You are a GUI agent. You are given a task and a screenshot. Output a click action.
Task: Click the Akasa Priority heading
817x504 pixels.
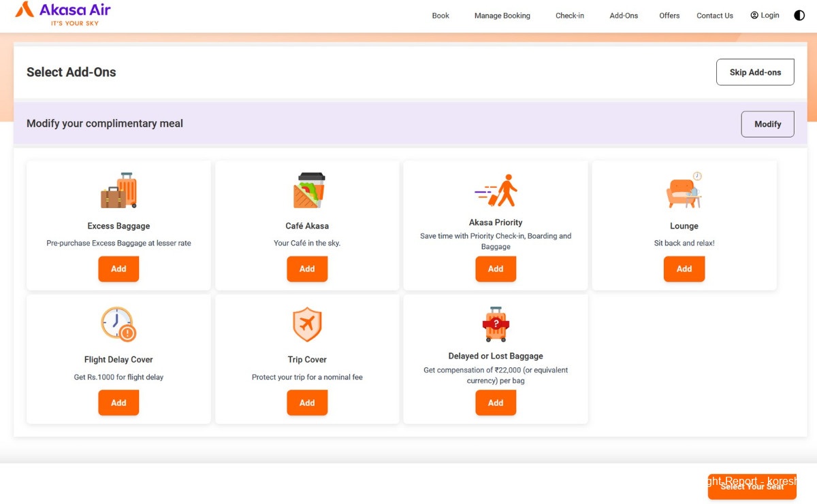coord(496,222)
